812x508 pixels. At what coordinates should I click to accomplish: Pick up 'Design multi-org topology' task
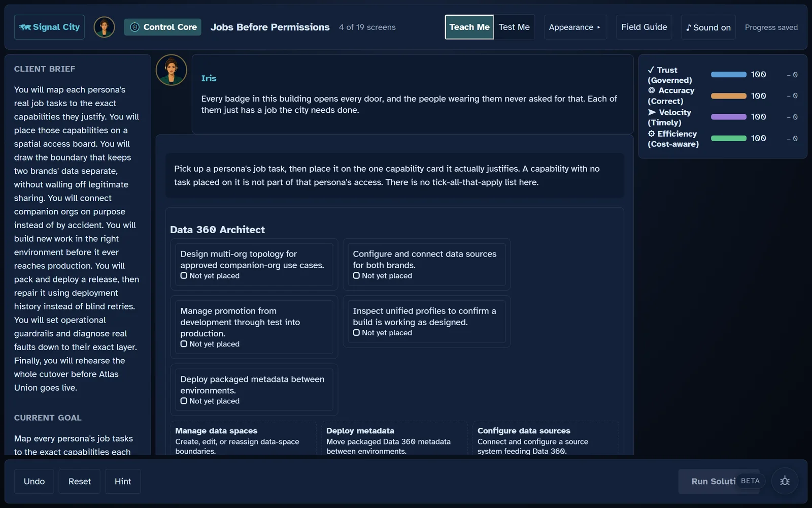pyautogui.click(x=254, y=264)
